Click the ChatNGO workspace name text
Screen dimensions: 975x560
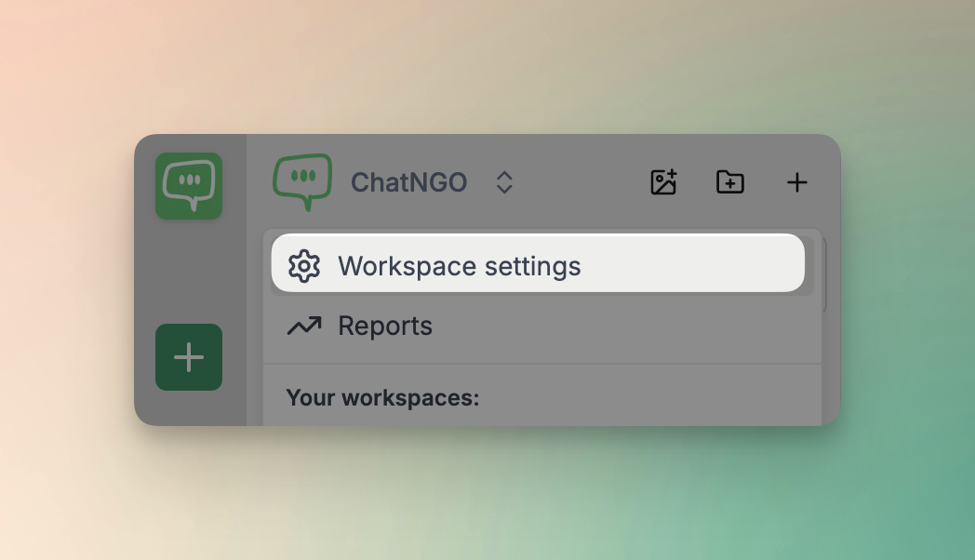point(408,182)
